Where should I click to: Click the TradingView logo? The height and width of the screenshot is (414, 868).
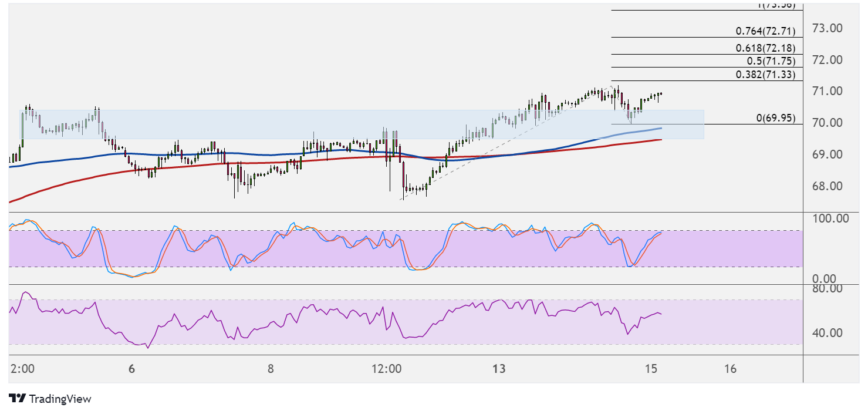coord(50,399)
